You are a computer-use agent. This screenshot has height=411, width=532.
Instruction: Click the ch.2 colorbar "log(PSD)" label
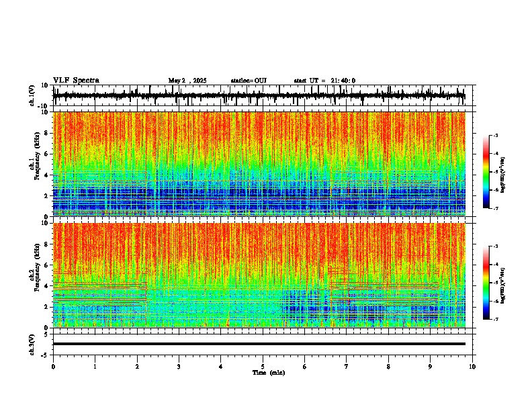click(x=502, y=285)
